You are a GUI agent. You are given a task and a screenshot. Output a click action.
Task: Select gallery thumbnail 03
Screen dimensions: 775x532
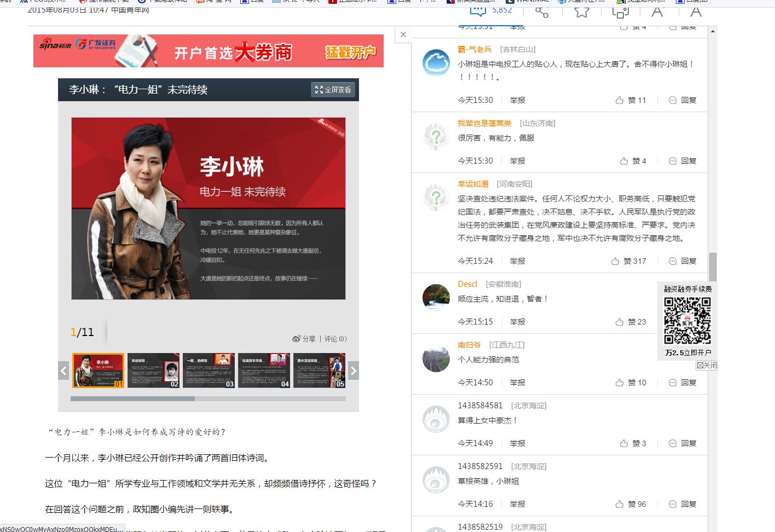click(209, 371)
